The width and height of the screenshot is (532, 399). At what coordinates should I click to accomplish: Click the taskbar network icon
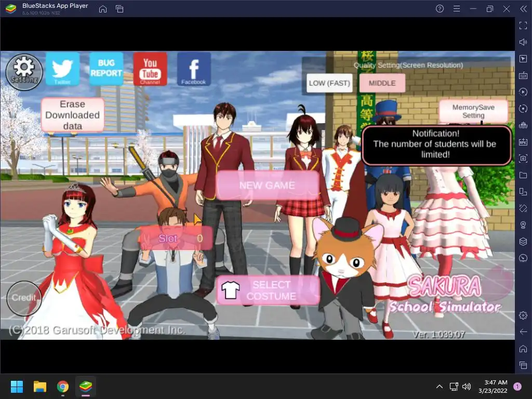pyautogui.click(x=454, y=387)
